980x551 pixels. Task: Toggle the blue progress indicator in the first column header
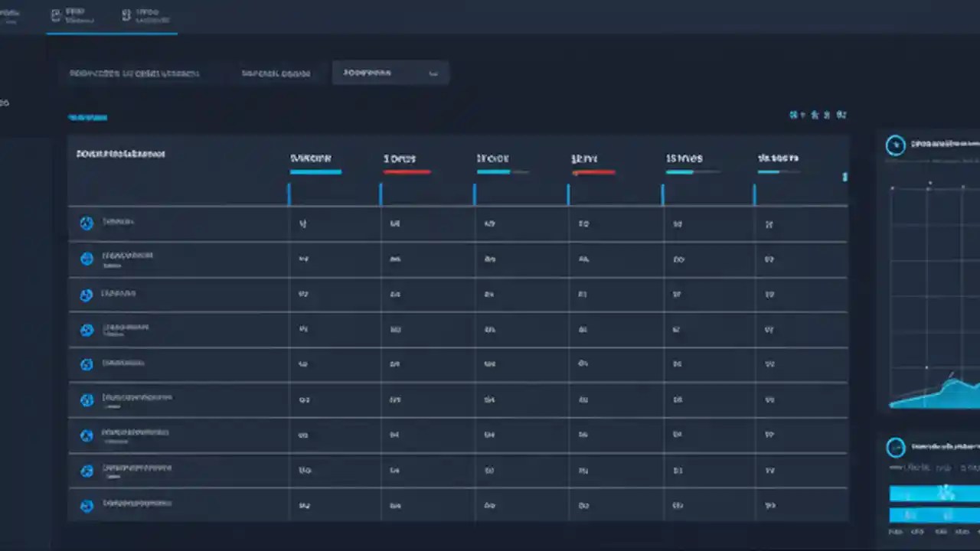[x=315, y=172]
